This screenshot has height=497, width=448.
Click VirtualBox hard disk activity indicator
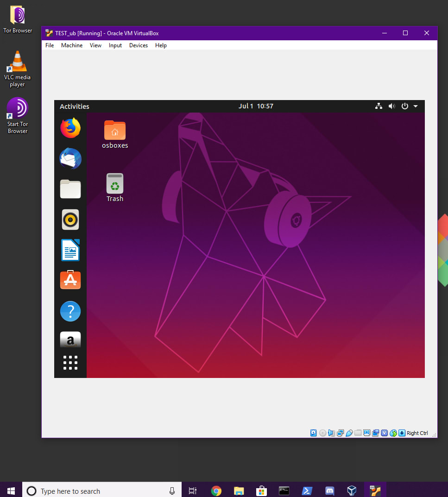[x=313, y=433]
